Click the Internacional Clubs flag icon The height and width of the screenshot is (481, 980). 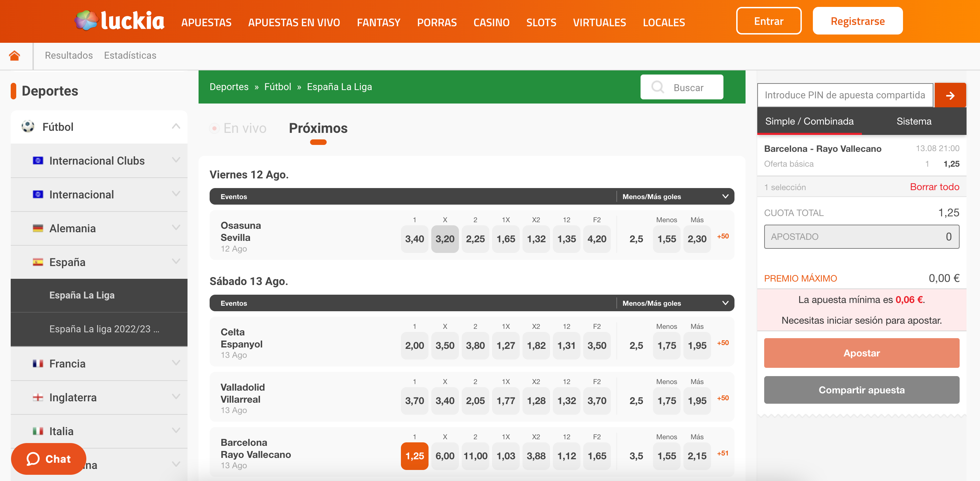38,160
